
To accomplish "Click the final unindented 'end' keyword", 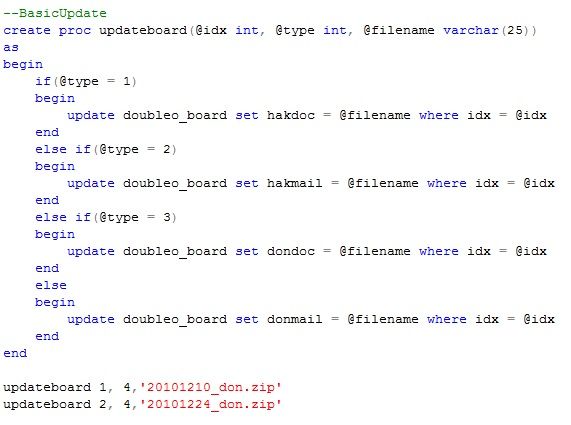I will coord(15,353).
